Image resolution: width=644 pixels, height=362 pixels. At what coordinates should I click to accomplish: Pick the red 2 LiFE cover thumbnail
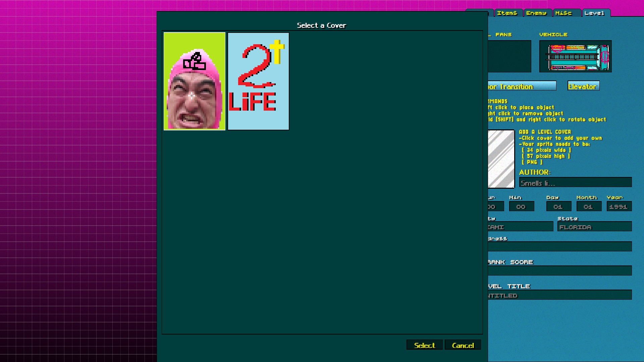258,81
